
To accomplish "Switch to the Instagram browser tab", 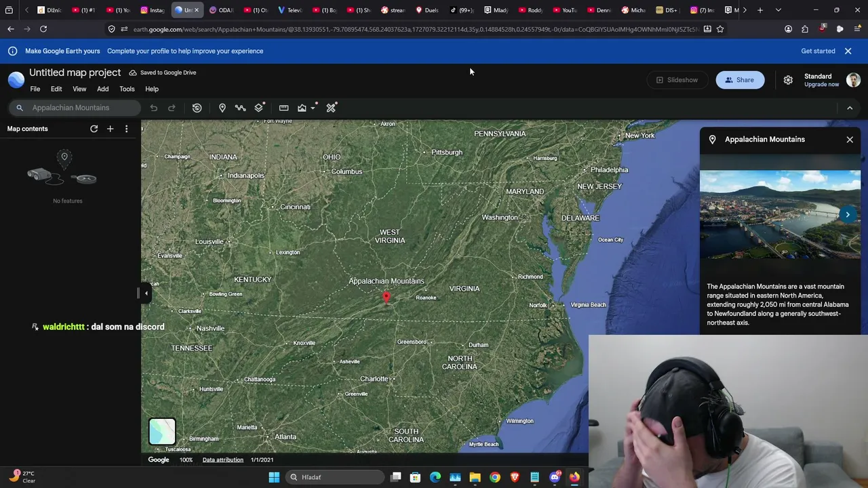I will (153, 10).
